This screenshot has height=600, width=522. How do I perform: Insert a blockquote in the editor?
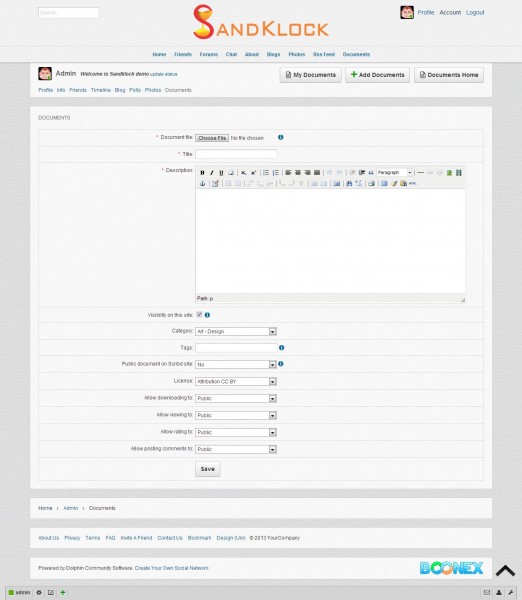(371, 173)
